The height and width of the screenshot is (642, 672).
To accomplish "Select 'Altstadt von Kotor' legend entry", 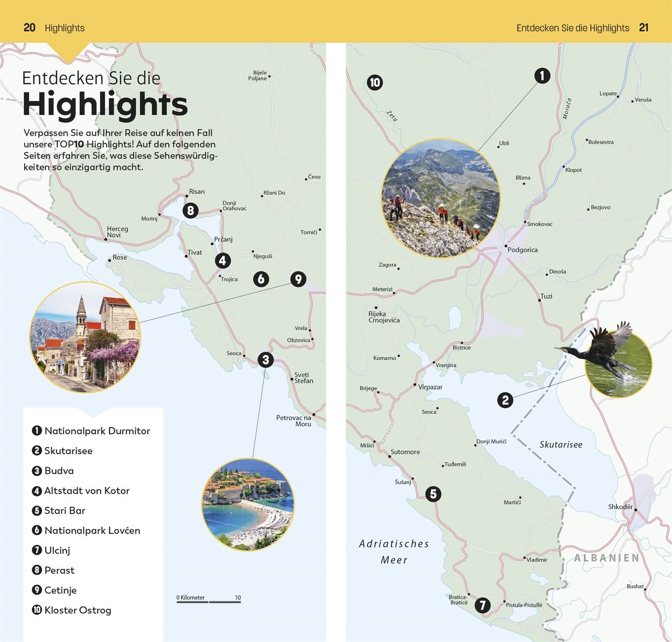I will (87, 491).
